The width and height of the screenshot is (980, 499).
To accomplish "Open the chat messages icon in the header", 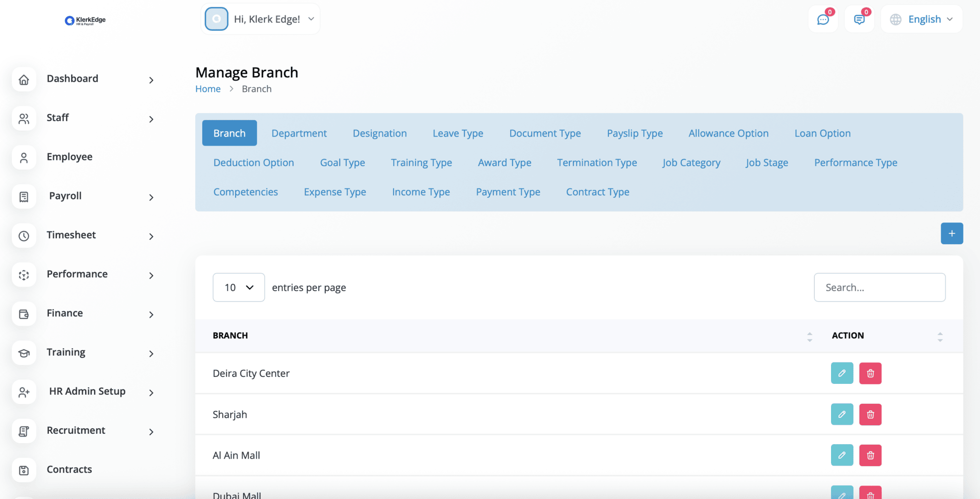I will 823,19.
